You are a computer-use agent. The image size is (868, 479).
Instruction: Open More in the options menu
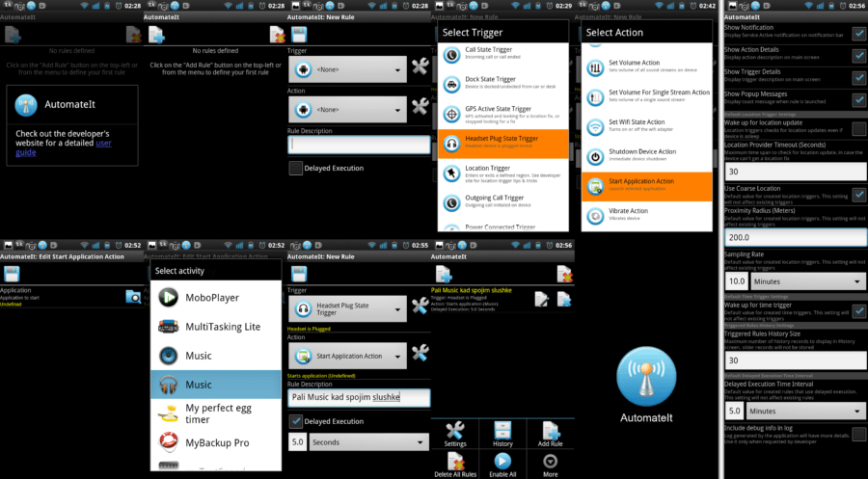[x=551, y=465]
